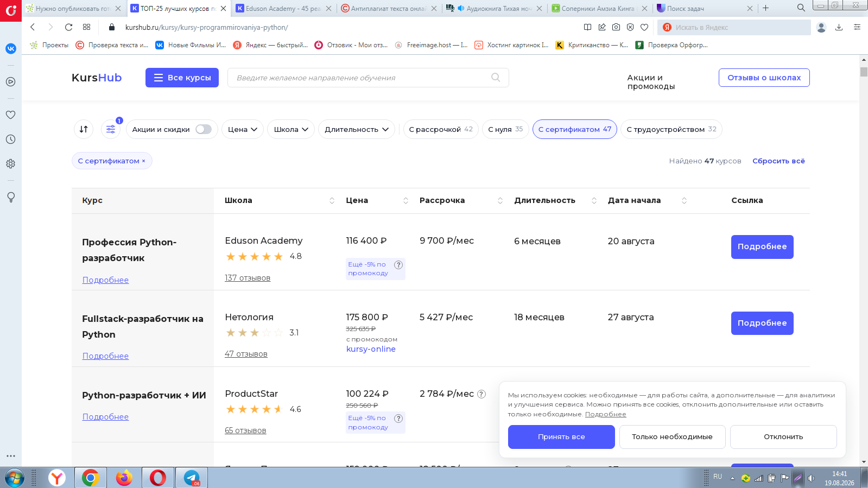Screen dimensions: 868x488
Task: Open the speed dial grid icon
Action: point(87,27)
